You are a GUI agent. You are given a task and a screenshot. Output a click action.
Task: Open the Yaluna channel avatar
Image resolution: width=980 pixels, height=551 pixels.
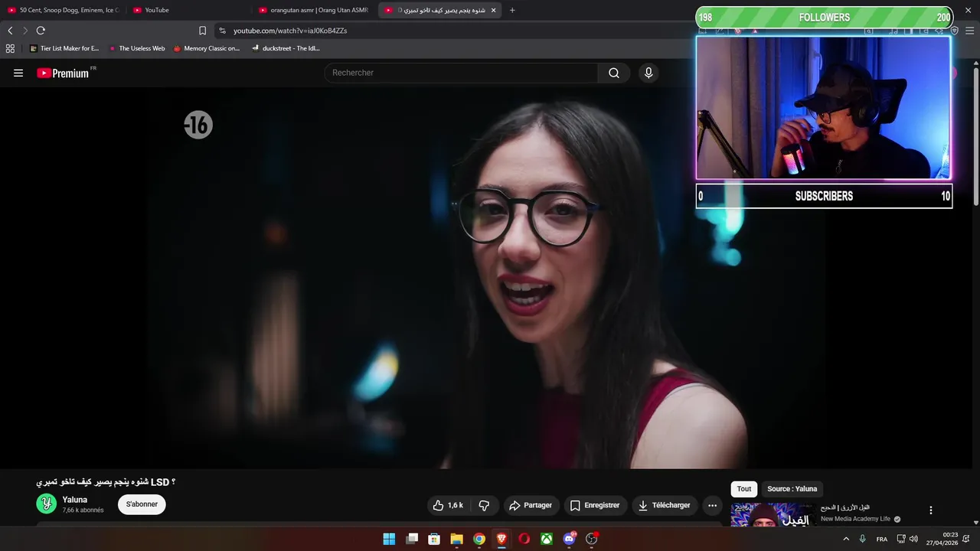tap(46, 504)
